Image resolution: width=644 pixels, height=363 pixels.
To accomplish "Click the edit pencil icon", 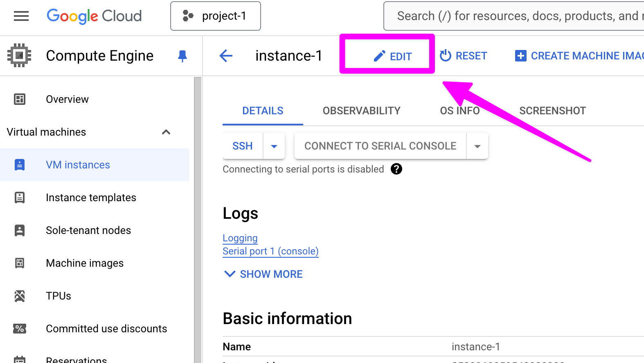I will (x=380, y=56).
